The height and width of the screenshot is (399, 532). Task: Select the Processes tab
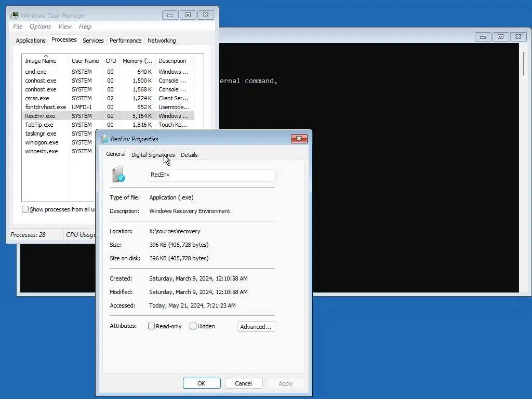[64, 39]
